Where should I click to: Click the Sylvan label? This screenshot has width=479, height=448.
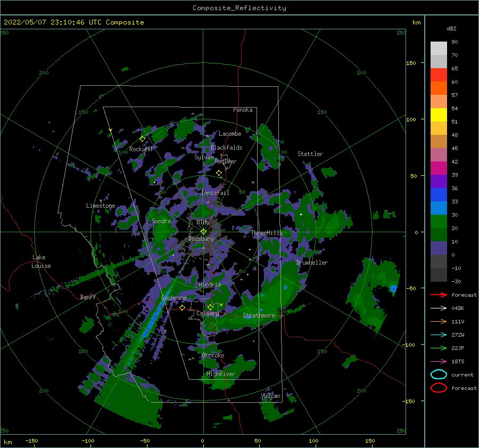pos(204,157)
